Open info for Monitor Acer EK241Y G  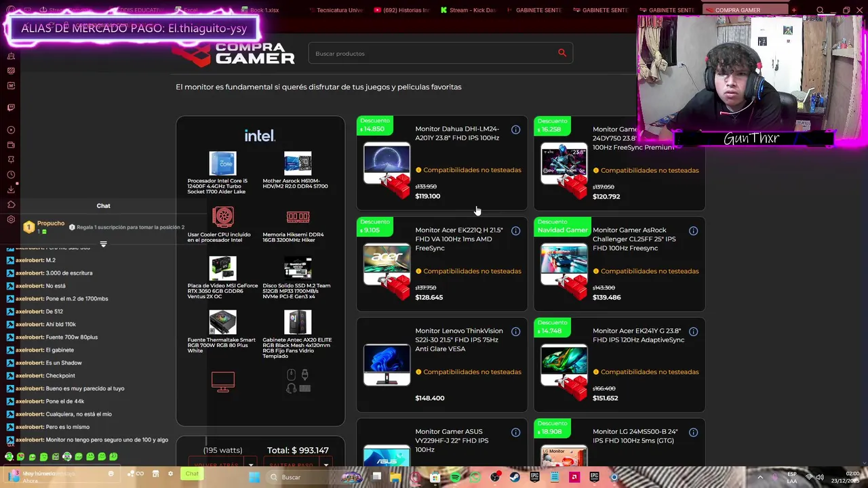click(x=693, y=331)
